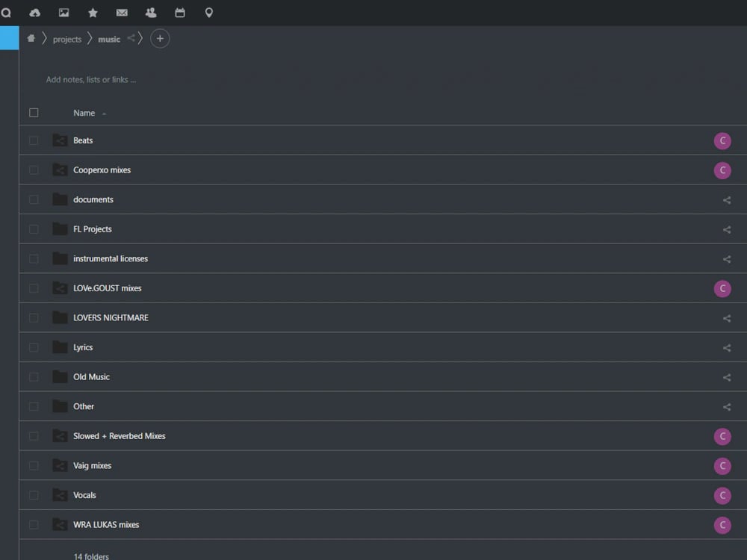Open the Other folder name
Image resolution: width=747 pixels, height=560 pixels.
pos(84,406)
